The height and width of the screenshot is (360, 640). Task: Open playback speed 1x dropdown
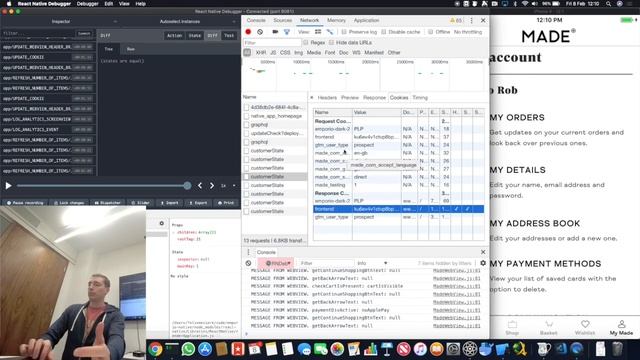[229, 186]
